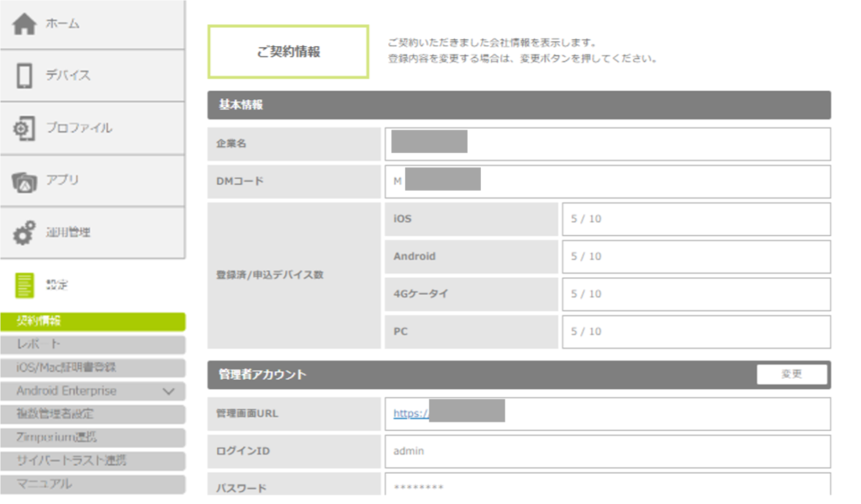Screen dimensions: 861x504
Task: Click the Operations management (運用管理) gears icon
Action: 24,233
